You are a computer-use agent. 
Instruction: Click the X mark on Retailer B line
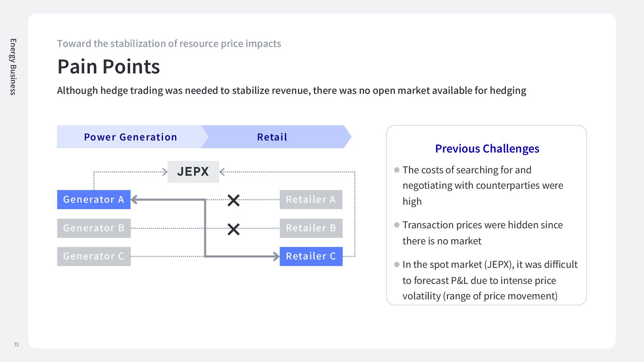click(233, 229)
